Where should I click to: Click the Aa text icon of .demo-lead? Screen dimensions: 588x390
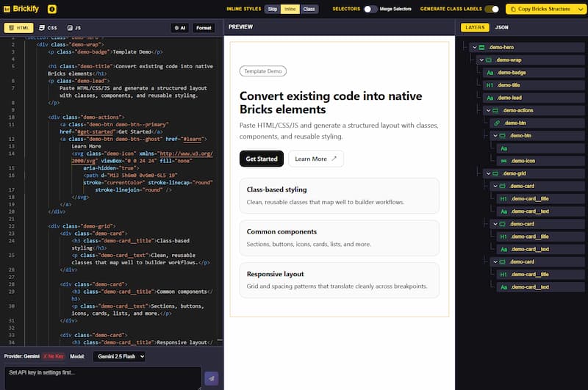pyautogui.click(x=490, y=98)
